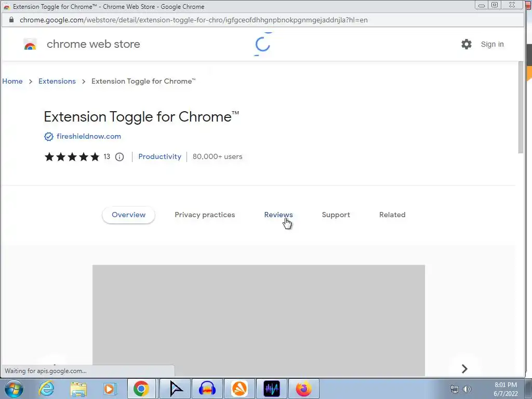Open settings via the gear icon

tap(467, 44)
